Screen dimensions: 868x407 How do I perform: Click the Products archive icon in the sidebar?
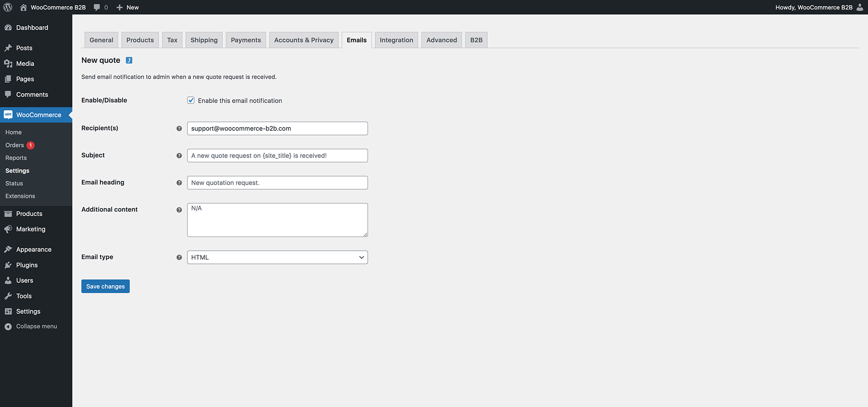pyautogui.click(x=8, y=214)
